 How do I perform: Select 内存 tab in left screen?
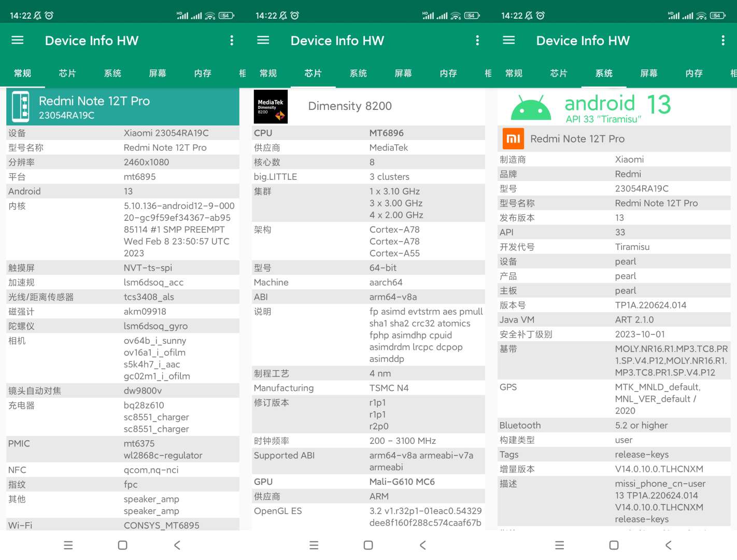(203, 73)
